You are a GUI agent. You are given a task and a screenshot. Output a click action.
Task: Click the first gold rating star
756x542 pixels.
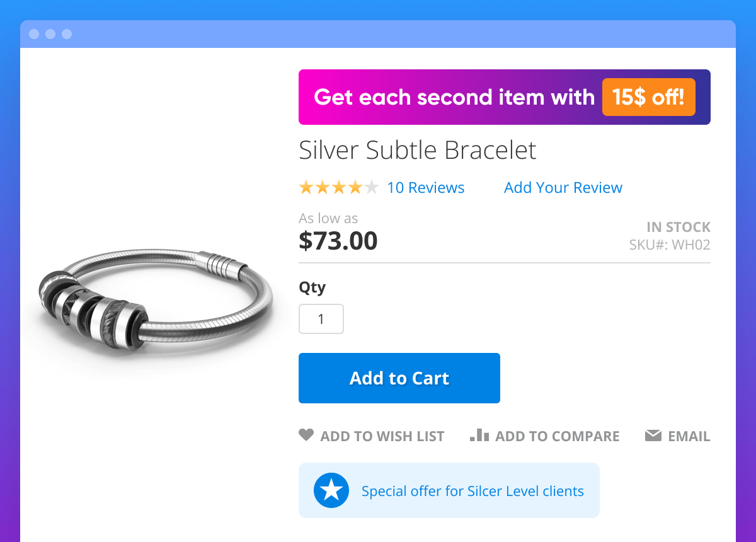point(306,187)
